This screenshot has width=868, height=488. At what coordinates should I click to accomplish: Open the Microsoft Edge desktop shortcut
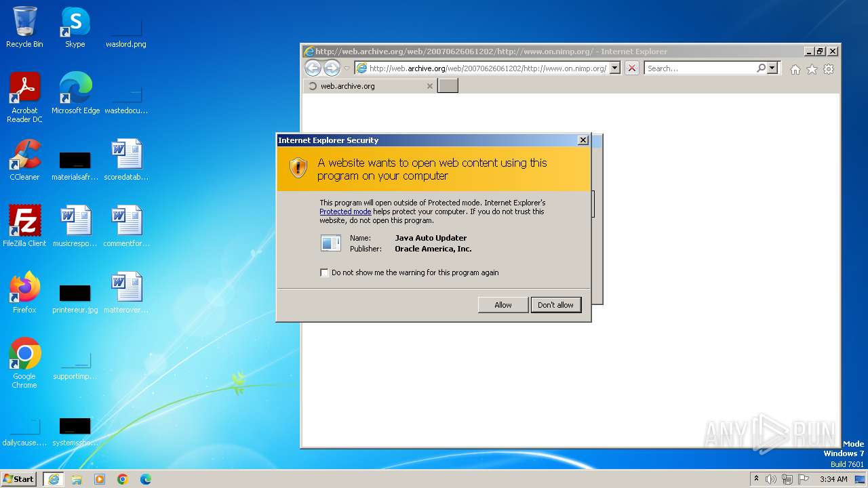point(75,94)
